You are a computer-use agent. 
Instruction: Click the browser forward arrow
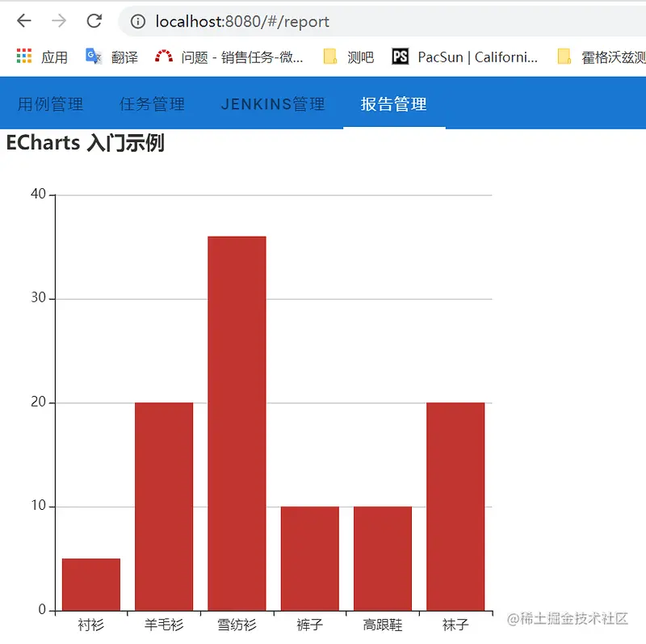[x=59, y=21]
